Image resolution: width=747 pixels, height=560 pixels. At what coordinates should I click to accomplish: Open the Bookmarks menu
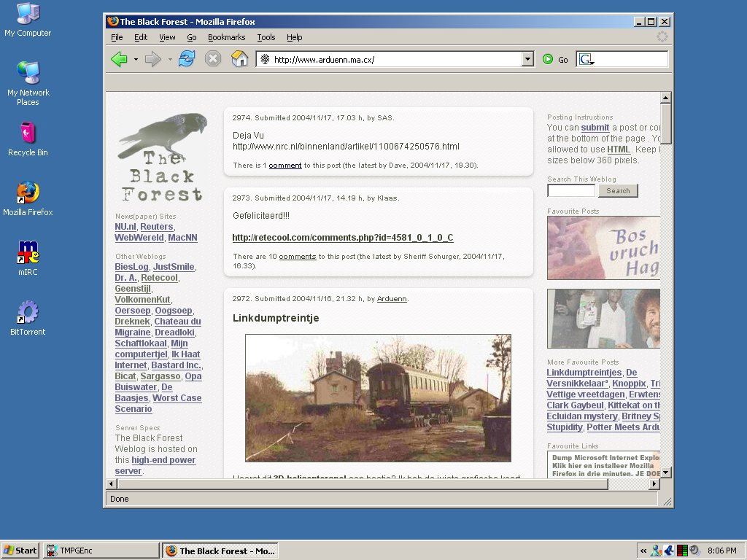pyautogui.click(x=226, y=37)
